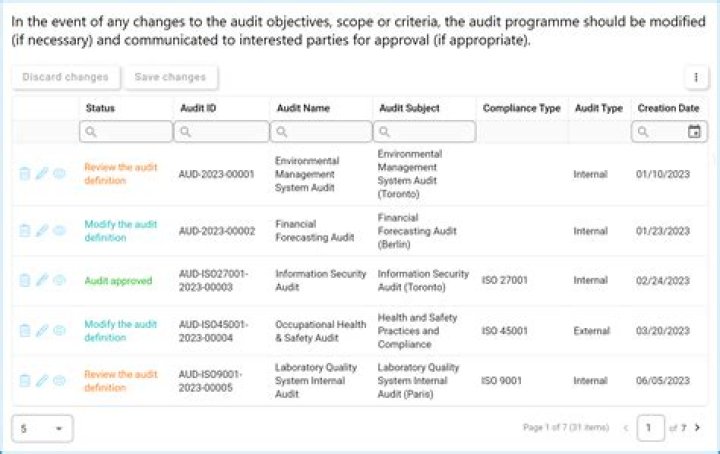Image resolution: width=720 pixels, height=454 pixels.
Task: Select the AUD-2023-00001 cell
Action: [216, 174]
